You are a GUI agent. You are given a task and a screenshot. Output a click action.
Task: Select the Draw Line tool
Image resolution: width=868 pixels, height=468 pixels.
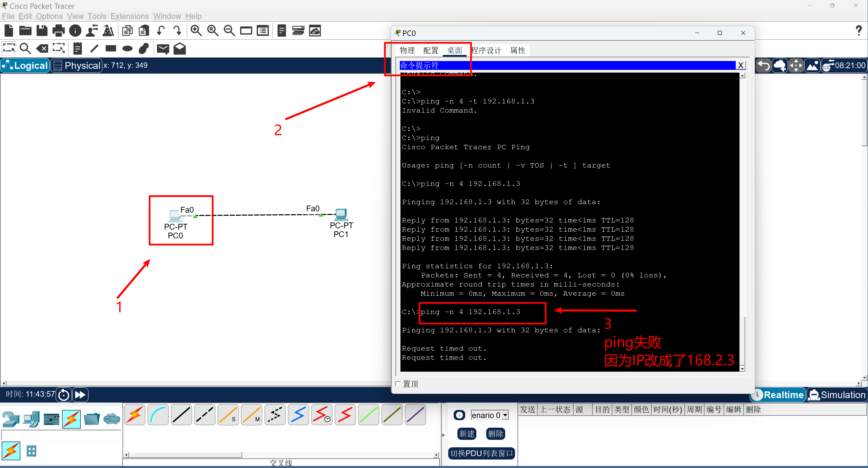(x=94, y=48)
